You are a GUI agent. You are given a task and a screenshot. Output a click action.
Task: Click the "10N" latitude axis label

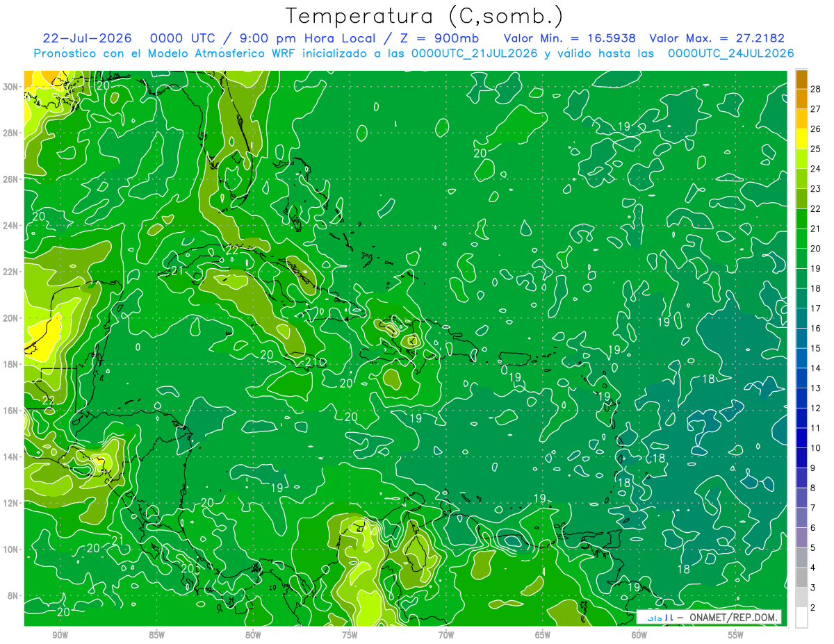11,550
